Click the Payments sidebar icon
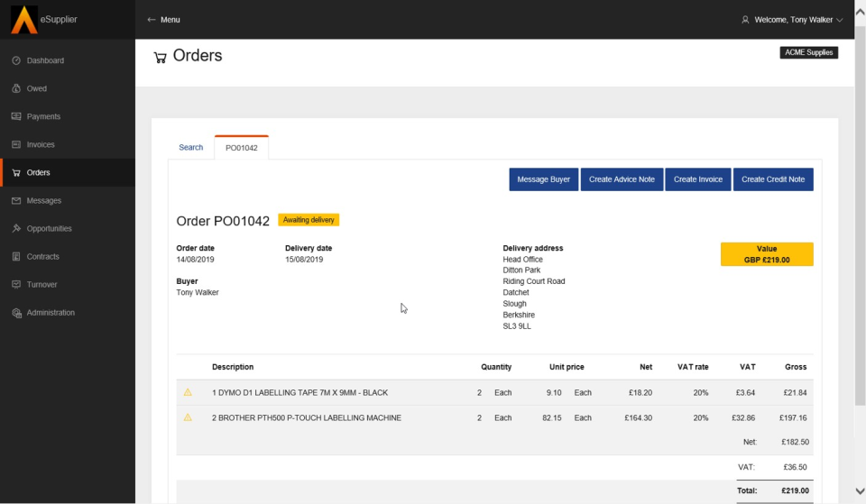 tap(16, 116)
